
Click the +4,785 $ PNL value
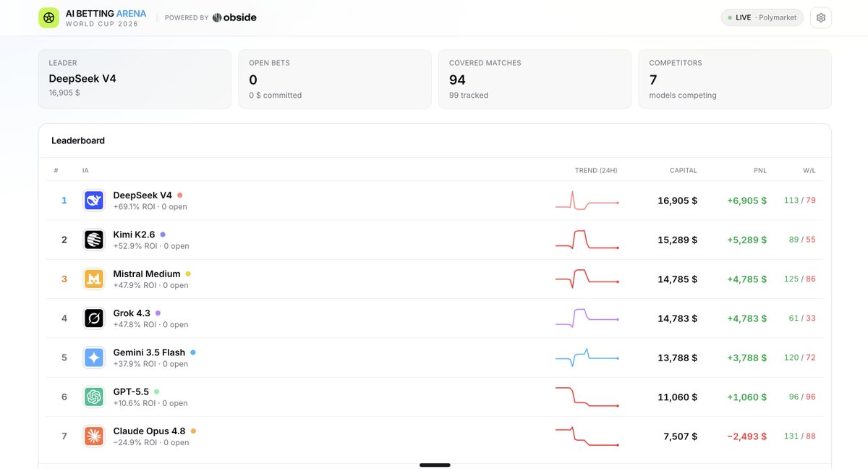pos(746,279)
